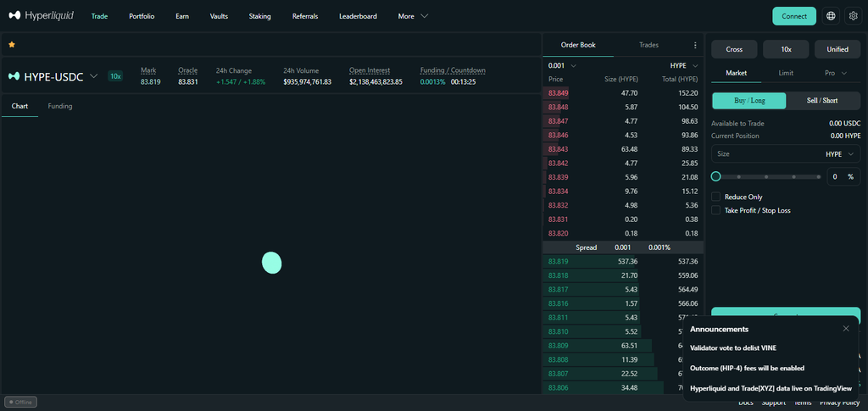868x411 pixels.
Task: Open the language globe icon
Action: coord(831,16)
